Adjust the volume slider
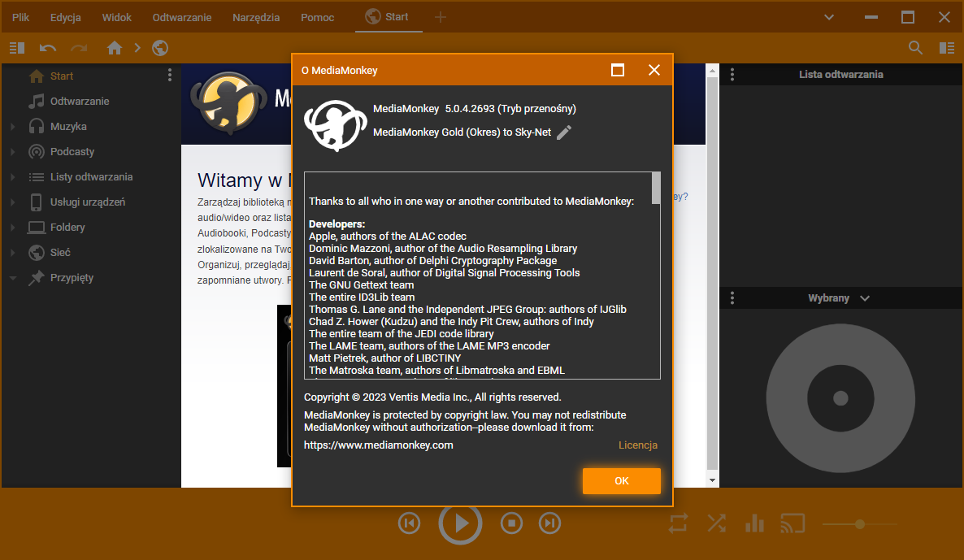This screenshot has width=964, height=560. [860, 524]
